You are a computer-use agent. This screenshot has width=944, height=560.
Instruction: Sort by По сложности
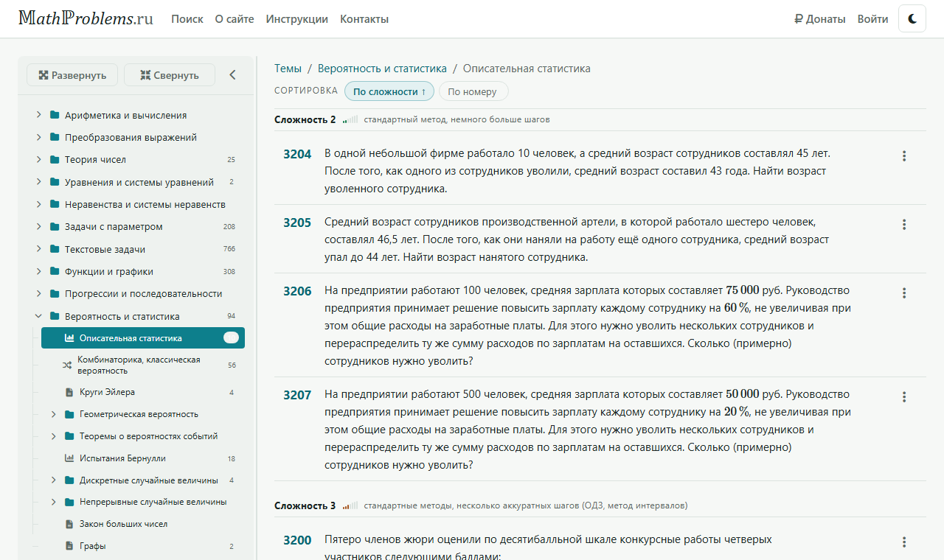389,91
